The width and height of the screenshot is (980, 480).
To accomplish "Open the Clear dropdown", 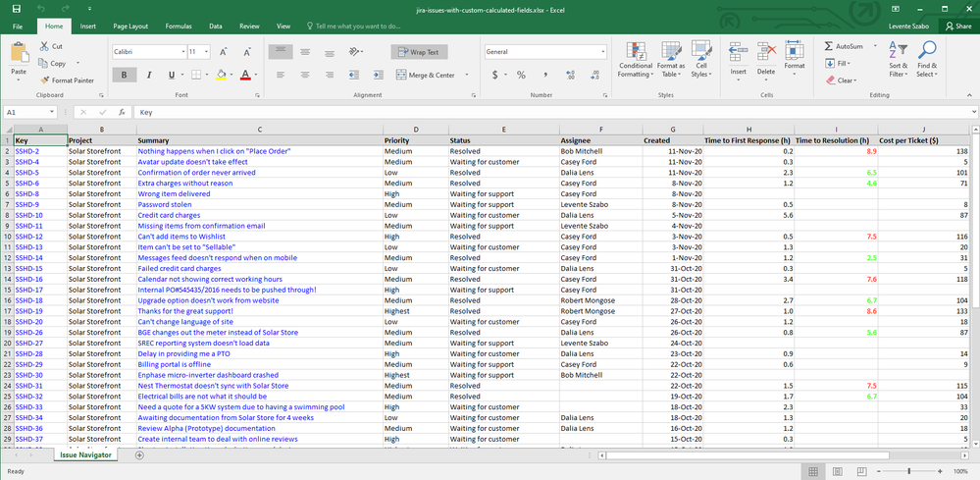I will [842, 80].
